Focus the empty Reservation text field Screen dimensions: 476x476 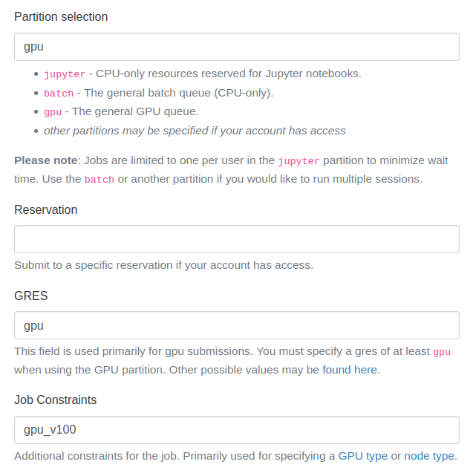click(237, 239)
